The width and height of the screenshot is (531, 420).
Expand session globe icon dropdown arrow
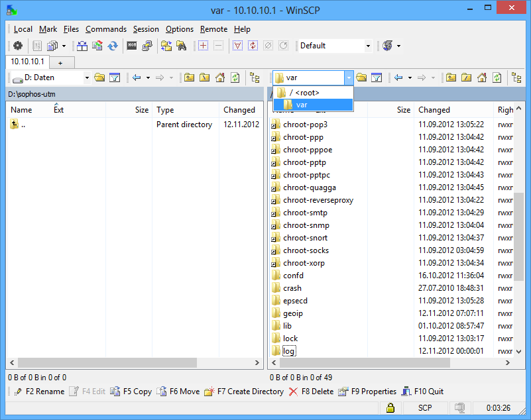pyautogui.click(x=398, y=46)
